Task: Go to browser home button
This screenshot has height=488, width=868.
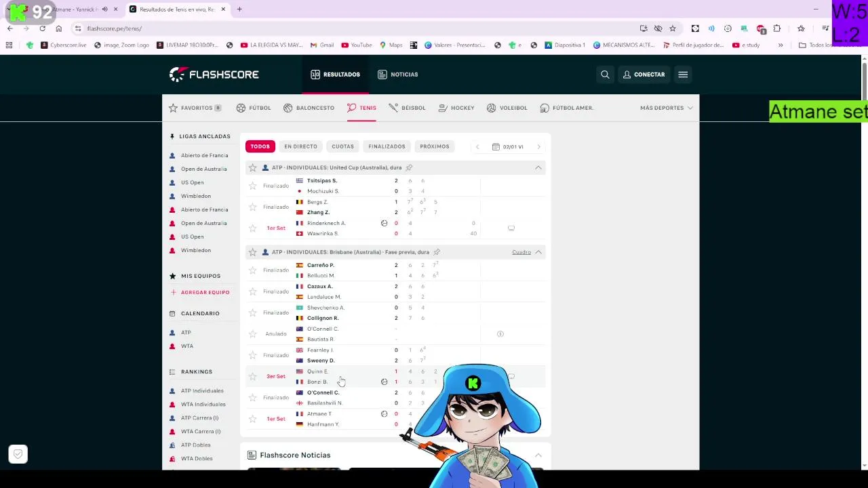Action: pos(59,28)
